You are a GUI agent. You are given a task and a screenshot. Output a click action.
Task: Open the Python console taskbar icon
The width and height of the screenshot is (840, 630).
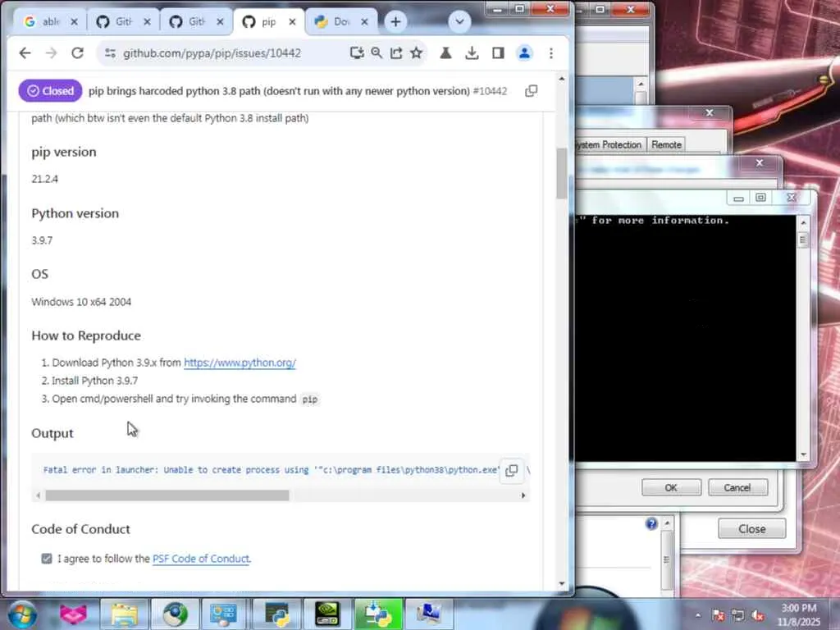(x=276, y=614)
